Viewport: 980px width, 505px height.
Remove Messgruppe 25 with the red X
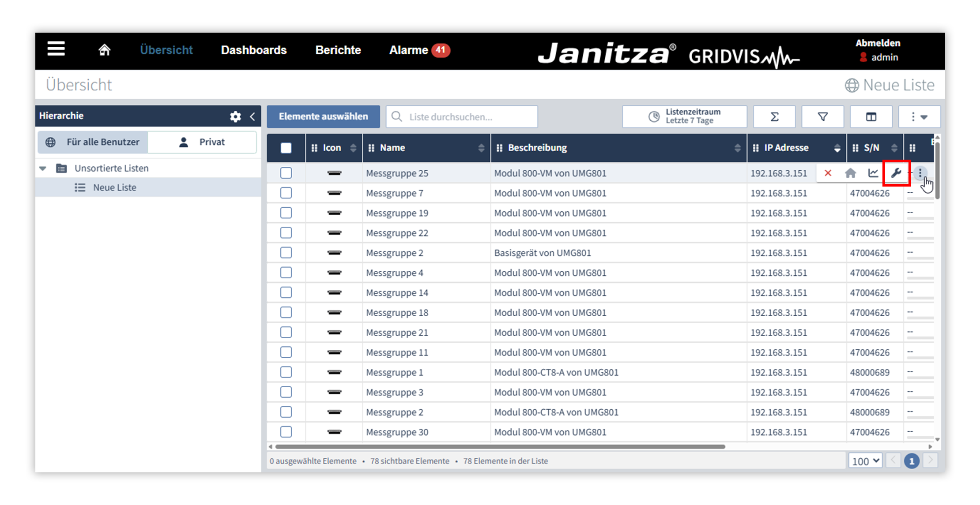coord(828,173)
